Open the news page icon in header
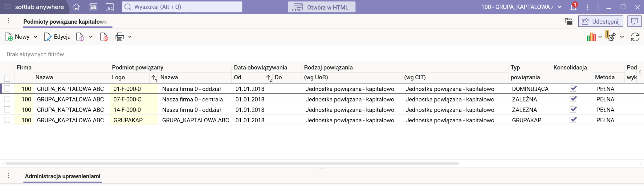 coord(93,7)
